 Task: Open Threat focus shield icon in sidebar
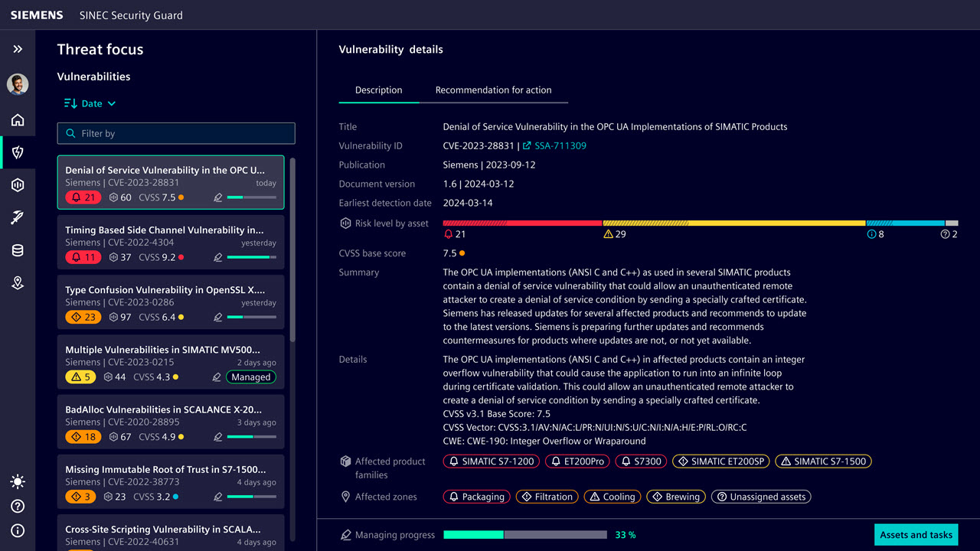18,152
